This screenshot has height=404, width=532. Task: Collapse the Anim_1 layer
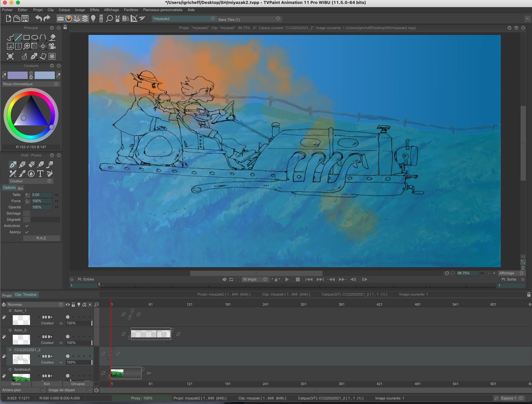pos(10,311)
